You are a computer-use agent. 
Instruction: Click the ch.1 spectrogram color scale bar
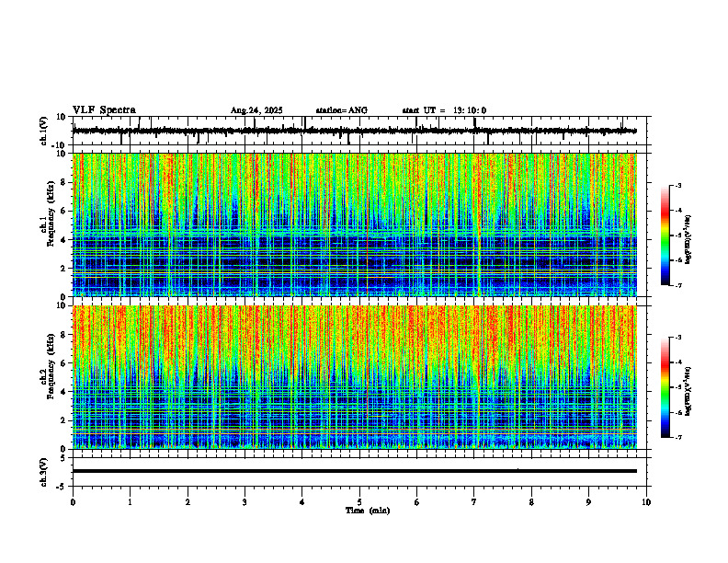(665, 236)
